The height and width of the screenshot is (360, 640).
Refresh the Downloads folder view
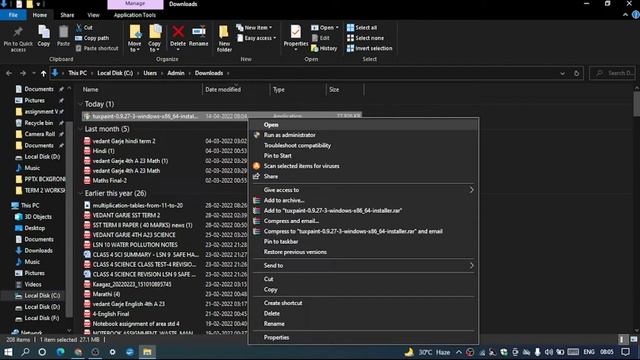coord(577,73)
